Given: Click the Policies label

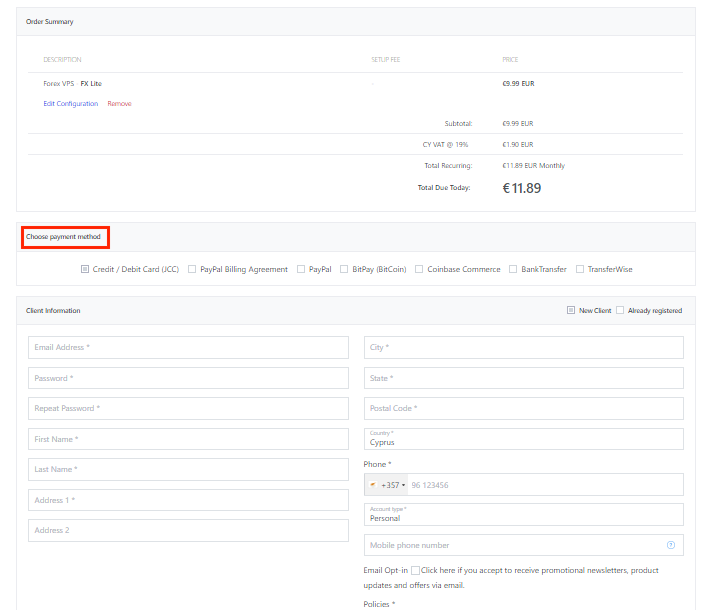Looking at the screenshot, I should (x=379, y=604).
